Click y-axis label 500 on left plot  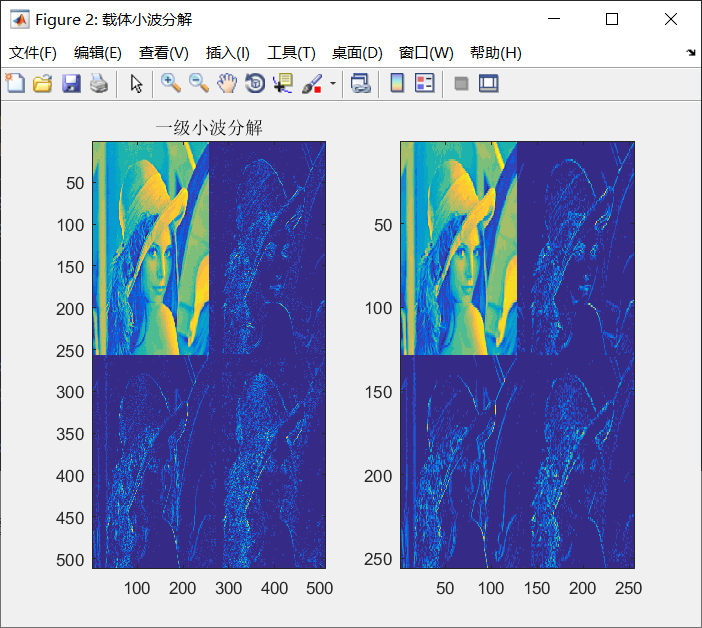coord(70,560)
